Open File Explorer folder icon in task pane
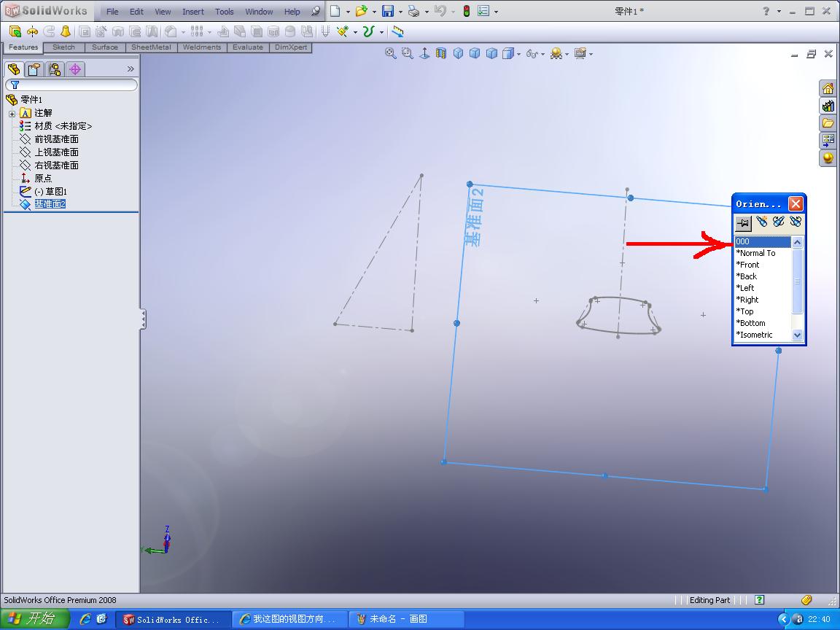Viewport: 840px width, 630px height. pos(828,122)
